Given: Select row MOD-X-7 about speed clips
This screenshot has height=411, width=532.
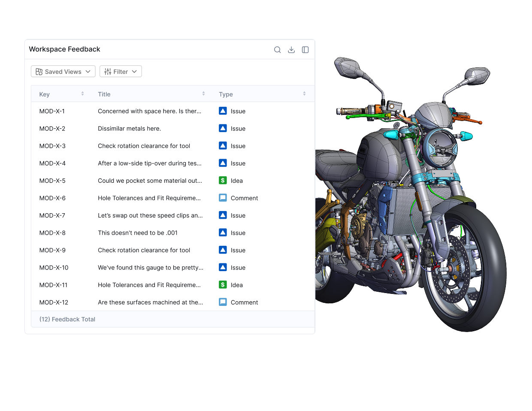Looking at the screenshot, I should (x=149, y=215).
